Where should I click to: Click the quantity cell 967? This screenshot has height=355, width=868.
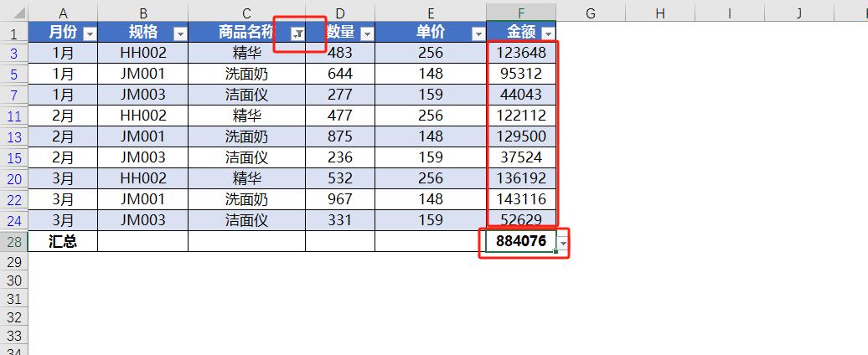click(340, 199)
